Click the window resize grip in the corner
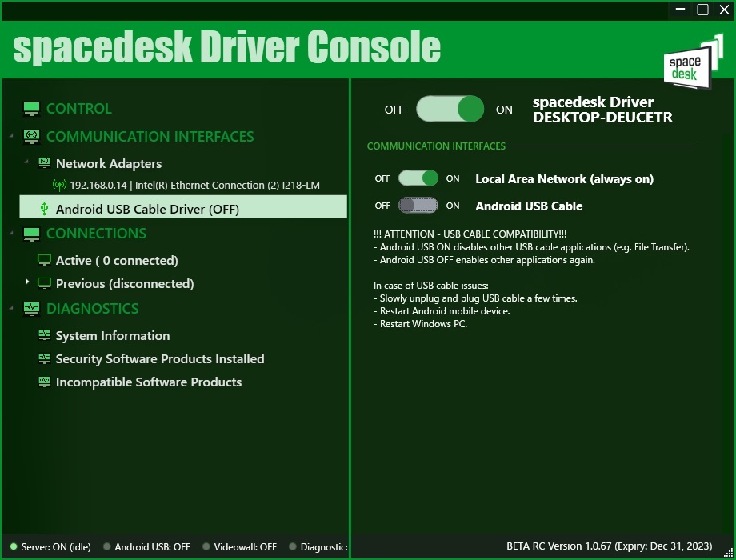This screenshot has width=736, height=560. click(x=729, y=554)
